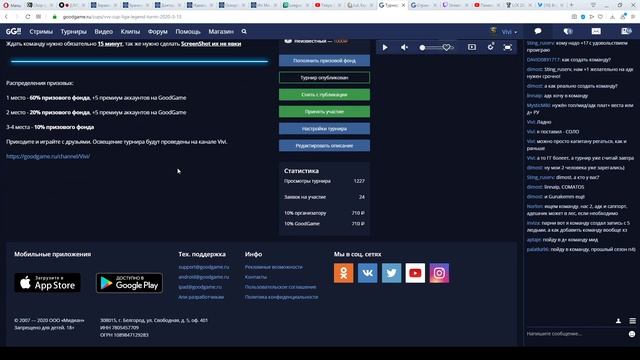This screenshot has width=640, height=360.
Task: Open a new browser tab with plus
Action: pyautogui.click(x=571, y=5)
